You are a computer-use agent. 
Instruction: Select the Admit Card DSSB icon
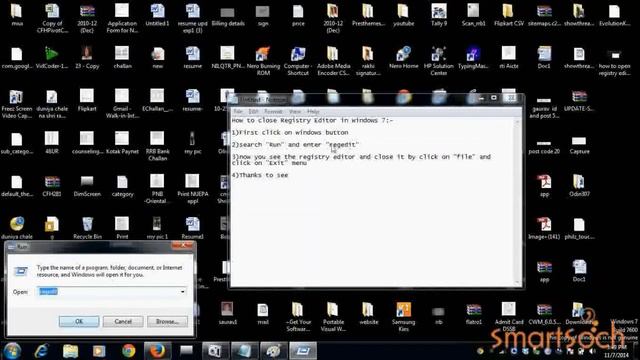click(509, 317)
